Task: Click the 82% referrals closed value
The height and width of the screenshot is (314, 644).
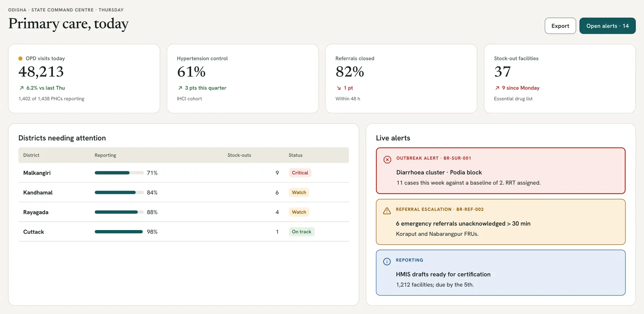Action: tap(350, 72)
